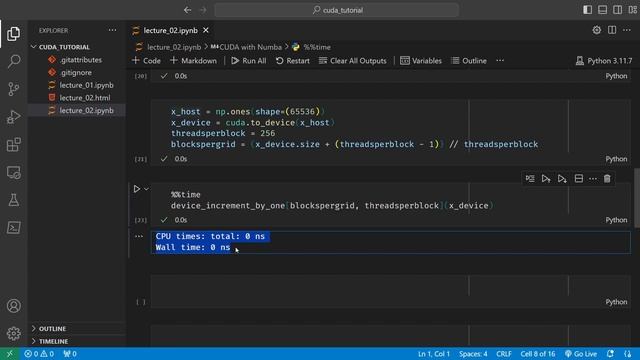Click Clear All Outputs
The width and height of the screenshot is (640, 360).
(x=353, y=61)
